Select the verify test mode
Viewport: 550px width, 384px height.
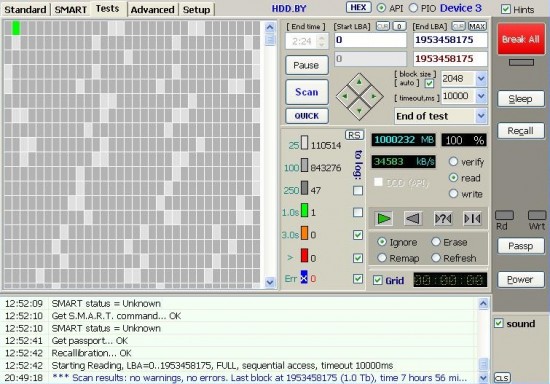453,161
